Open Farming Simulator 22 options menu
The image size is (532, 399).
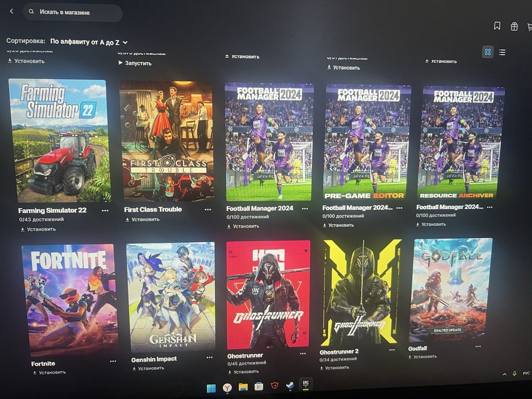[105, 211]
